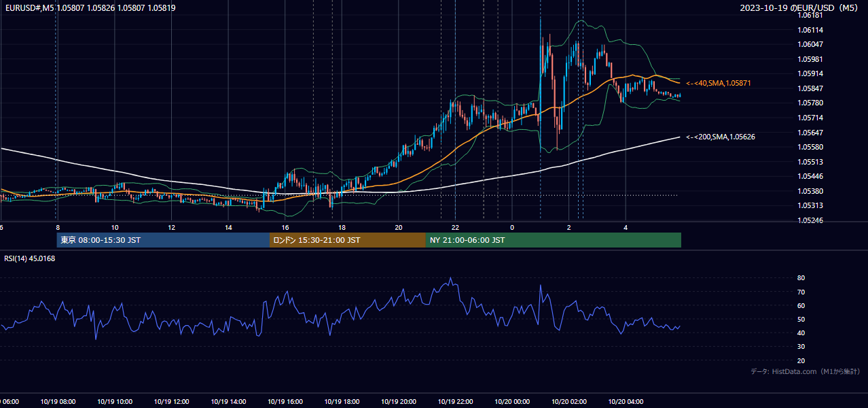868x408 pixels.
Task: Click price axis label 1.05313
Action: 811,205
